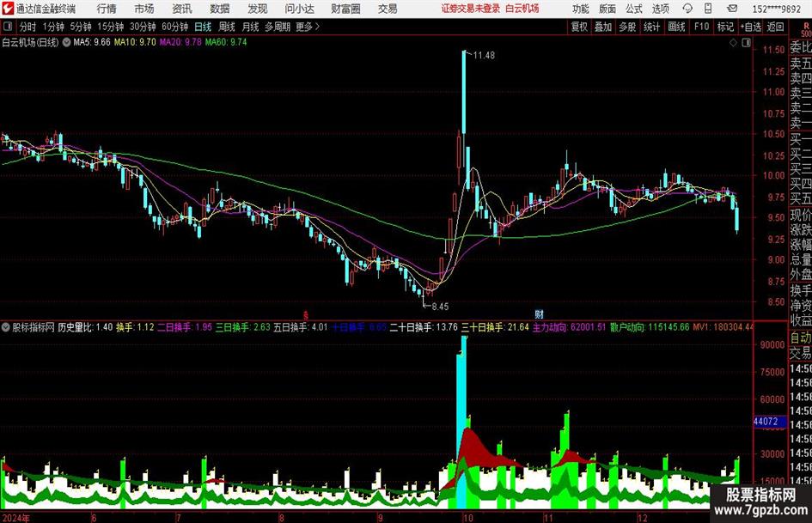The width and height of the screenshot is (812, 523).
Task: Open the 财富圈 menu
Action: (x=346, y=9)
